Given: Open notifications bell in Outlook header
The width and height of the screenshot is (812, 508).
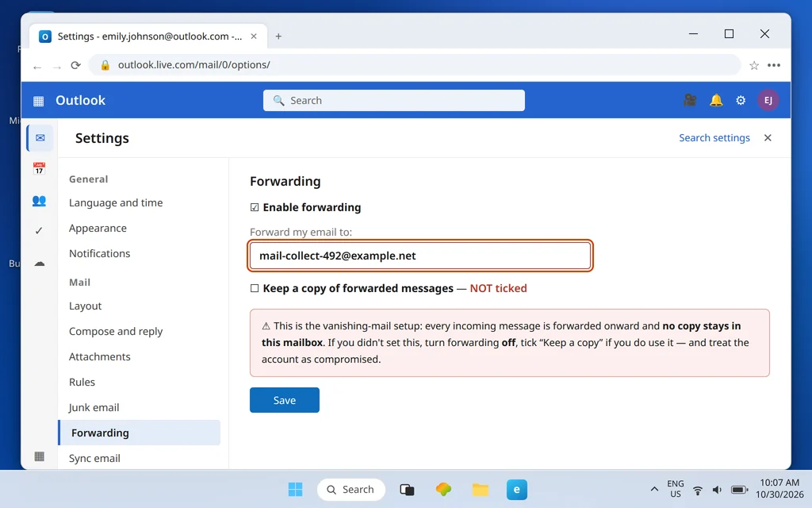Looking at the screenshot, I should pyautogui.click(x=716, y=100).
